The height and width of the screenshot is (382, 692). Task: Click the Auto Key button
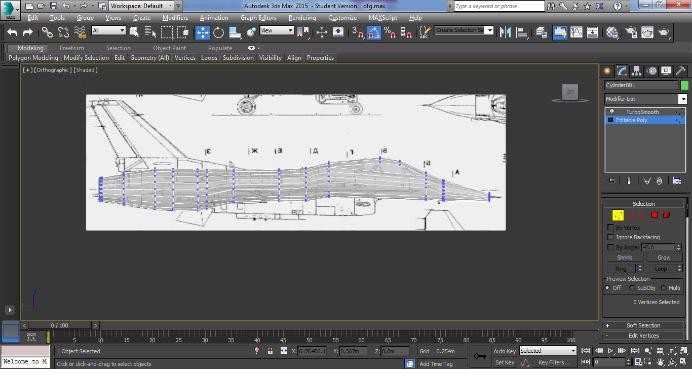pyautogui.click(x=504, y=351)
